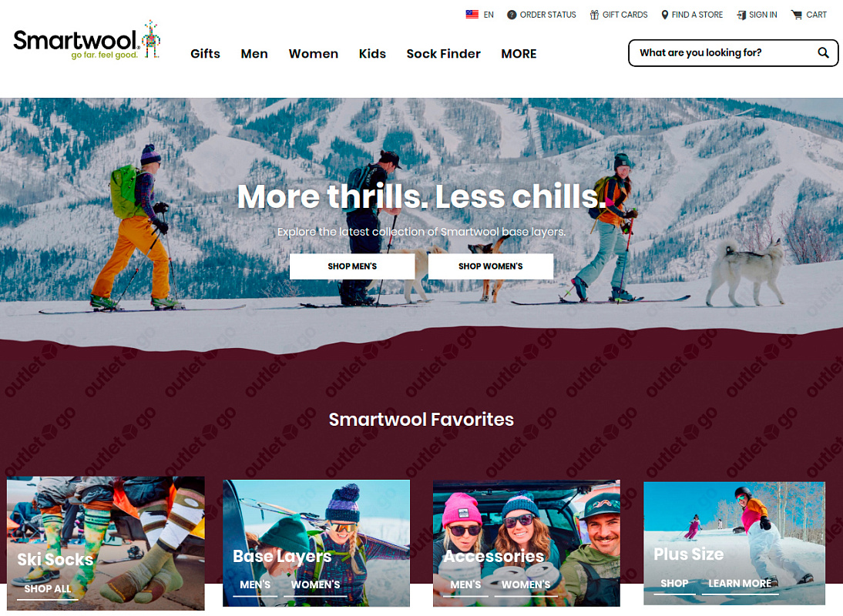Click the Sign In icon
This screenshot has height=616, width=843.
(741, 15)
